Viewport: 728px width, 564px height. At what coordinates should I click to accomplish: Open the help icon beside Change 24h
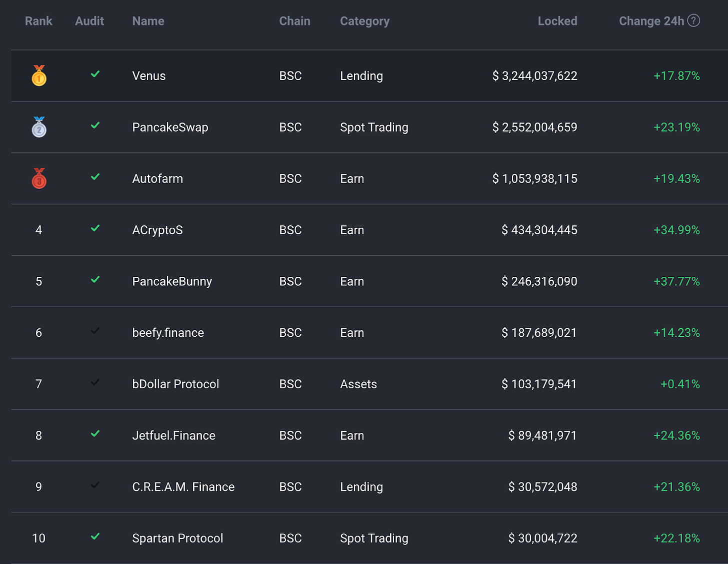(693, 21)
